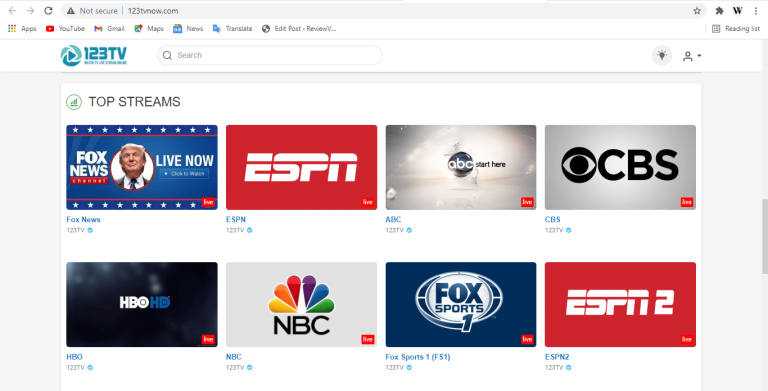Toggle the lightbulb dark mode button

click(x=662, y=55)
